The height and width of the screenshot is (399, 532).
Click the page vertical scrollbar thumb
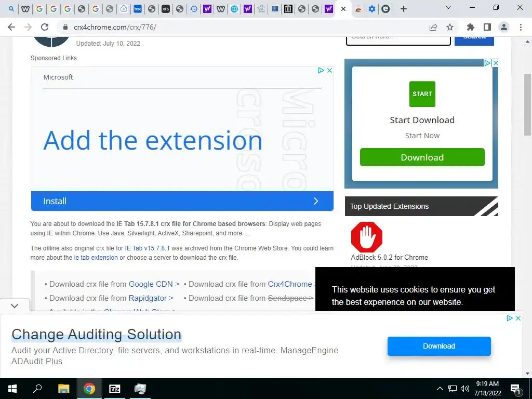click(527, 104)
